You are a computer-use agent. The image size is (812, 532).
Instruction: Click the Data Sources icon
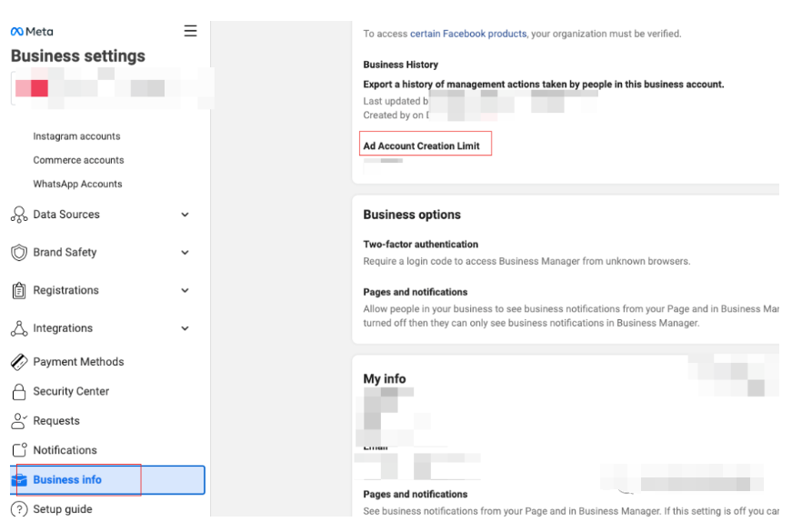(x=19, y=215)
